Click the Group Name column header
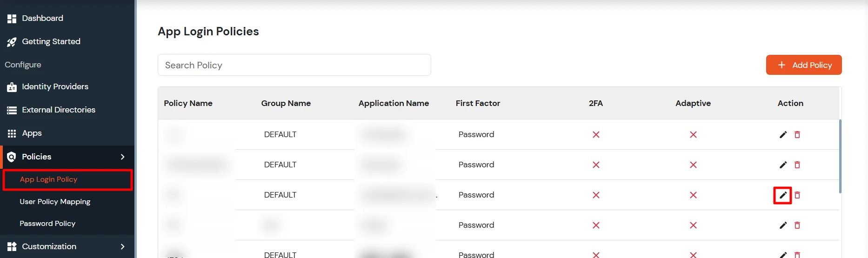Image resolution: width=868 pixels, height=258 pixels. 286,103
